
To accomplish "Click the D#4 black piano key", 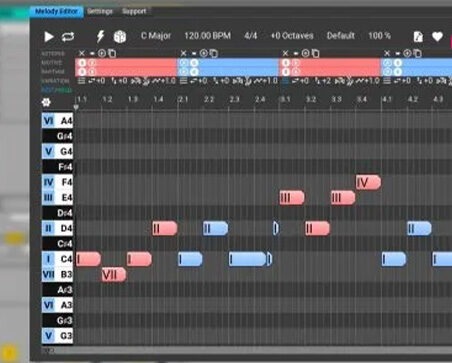I will [57, 213].
